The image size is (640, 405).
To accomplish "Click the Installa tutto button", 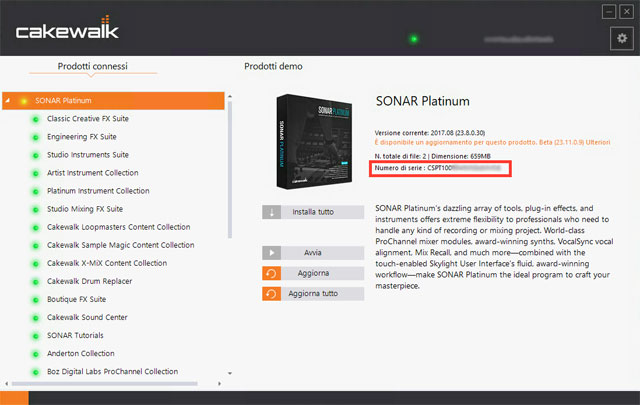I will tap(313, 212).
